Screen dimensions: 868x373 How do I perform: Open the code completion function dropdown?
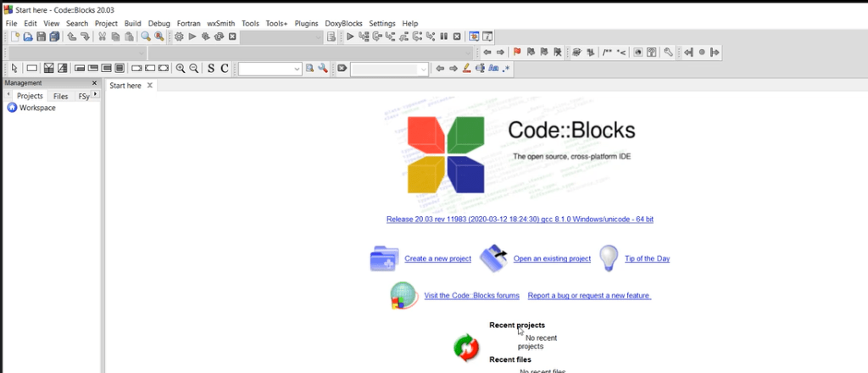(x=310, y=53)
